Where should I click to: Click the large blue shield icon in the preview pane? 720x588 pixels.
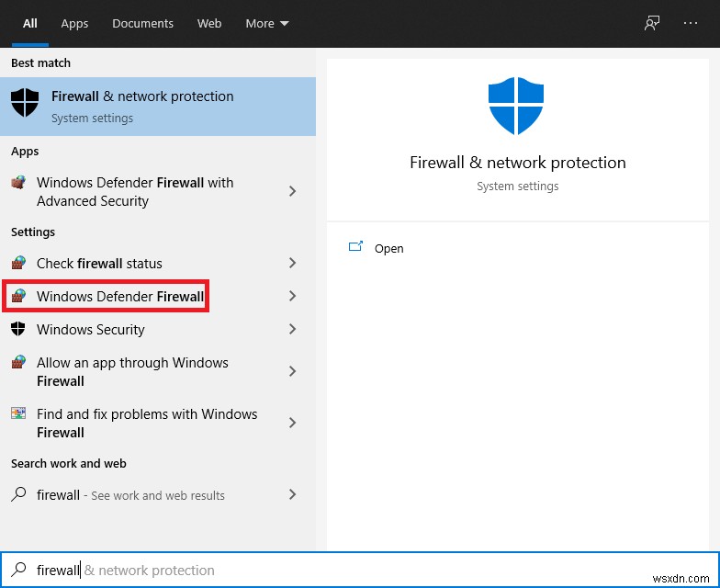(x=517, y=107)
